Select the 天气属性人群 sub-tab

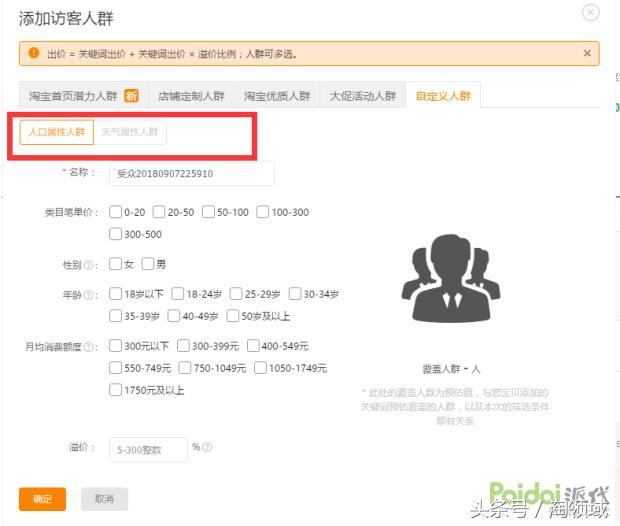(130, 132)
